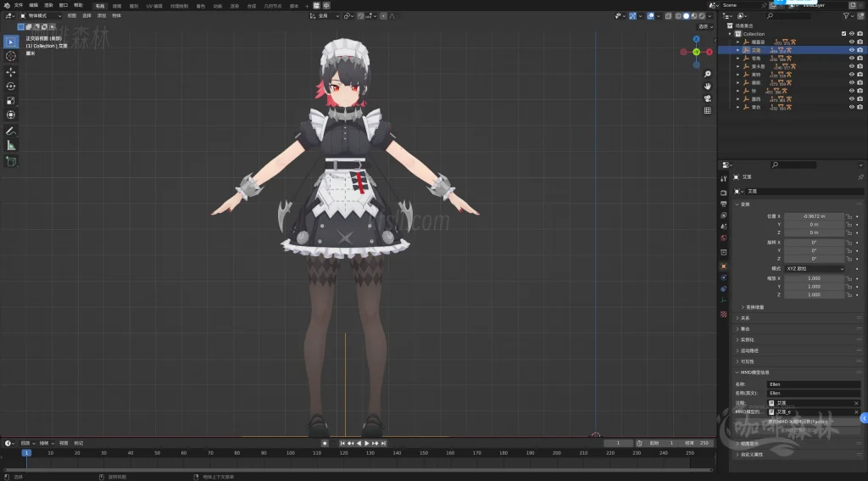This screenshot has height=481, width=868.
Task: Disable render for the 露西 object
Action: [x=860, y=98]
